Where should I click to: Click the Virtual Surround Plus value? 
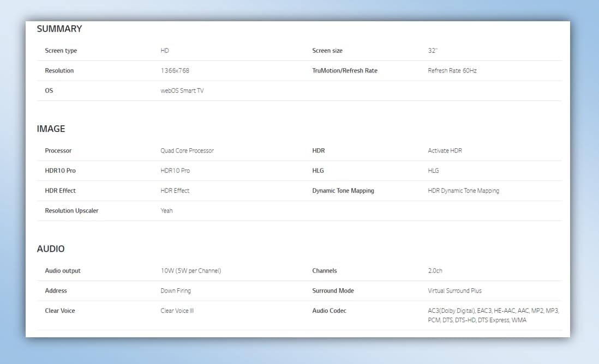point(454,291)
